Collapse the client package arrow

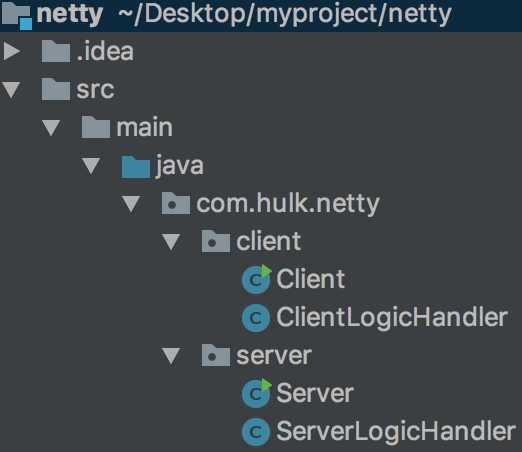pos(171,242)
